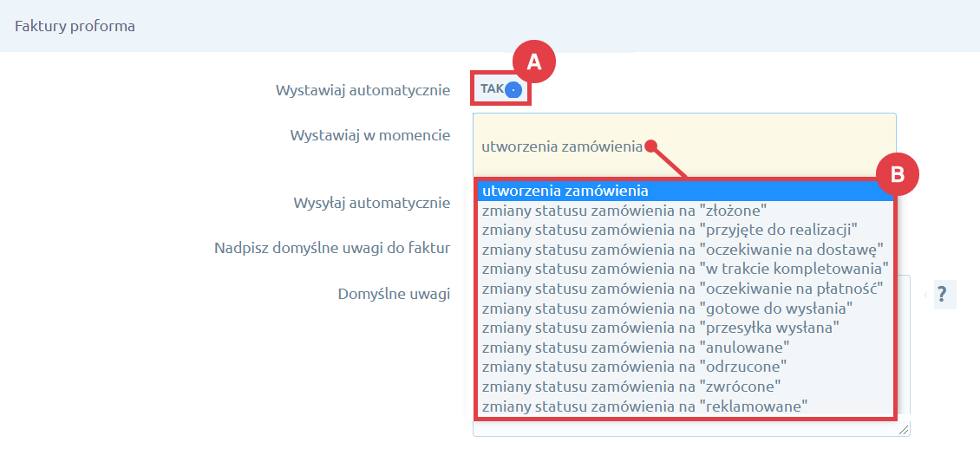Image resolution: width=980 pixels, height=455 pixels.
Task: Toggle the 'Wystawiaj automatycznie' TAK switch
Action: [501, 89]
